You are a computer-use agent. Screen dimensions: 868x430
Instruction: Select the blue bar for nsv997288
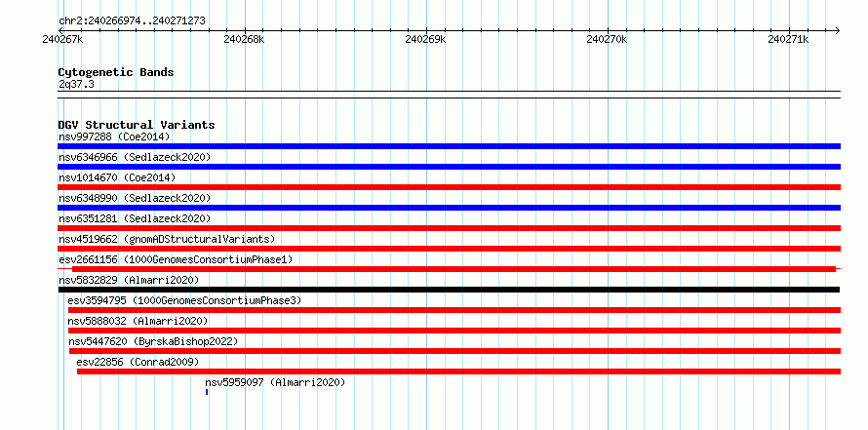[449, 146]
